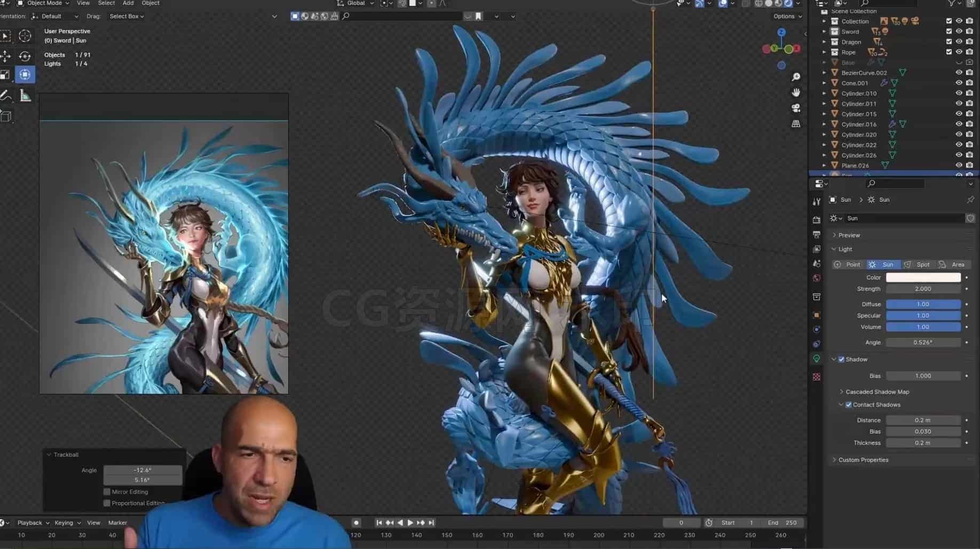
Task: Expand the Cascaded Shadow Map section
Action: tap(877, 392)
